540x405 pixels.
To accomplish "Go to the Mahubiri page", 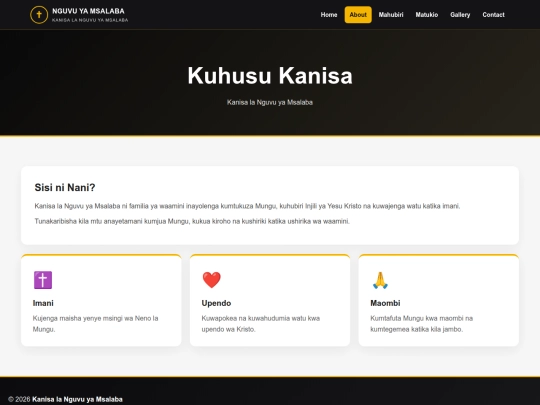I will tap(391, 15).
